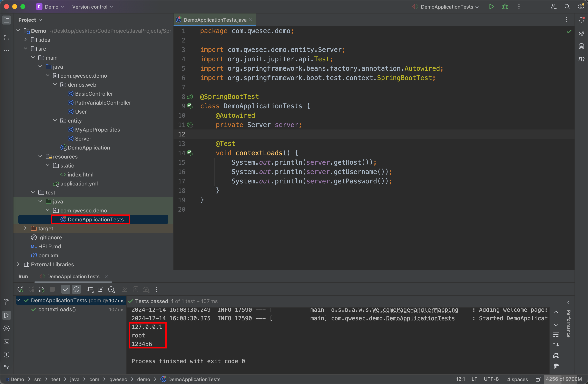Toggle scroll to end of console
Image resolution: width=588 pixels, height=384 pixels.
(x=556, y=345)
